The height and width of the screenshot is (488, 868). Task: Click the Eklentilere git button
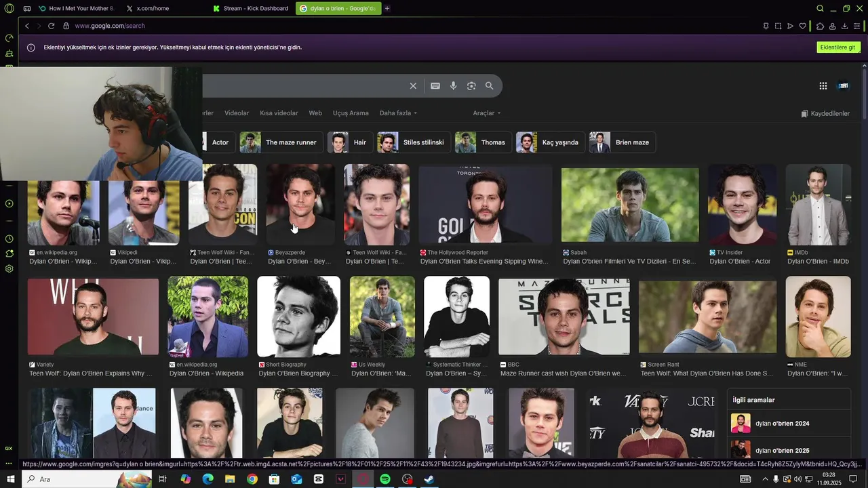pos(838,47)
